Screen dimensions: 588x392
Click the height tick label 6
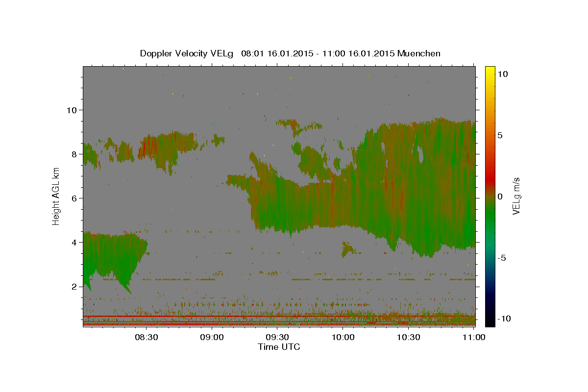pos(73,198)
